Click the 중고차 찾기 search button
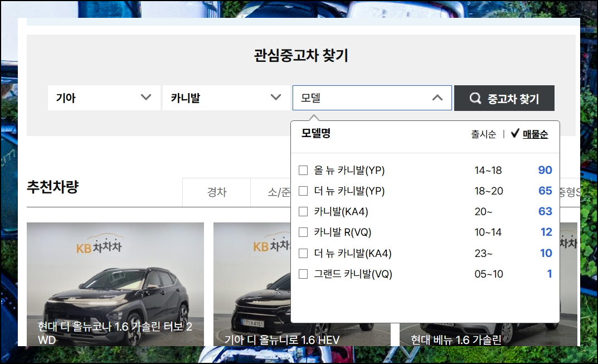Image resolution: width=598 pixels, height=364 pixels. (x=504, y=98)
